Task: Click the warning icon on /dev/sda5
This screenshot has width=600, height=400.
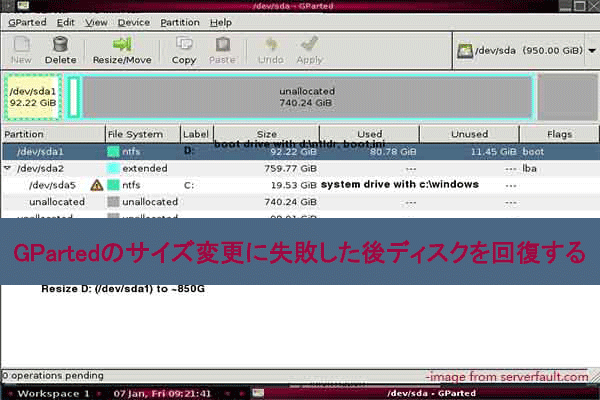Action: (x=97, y=186)
